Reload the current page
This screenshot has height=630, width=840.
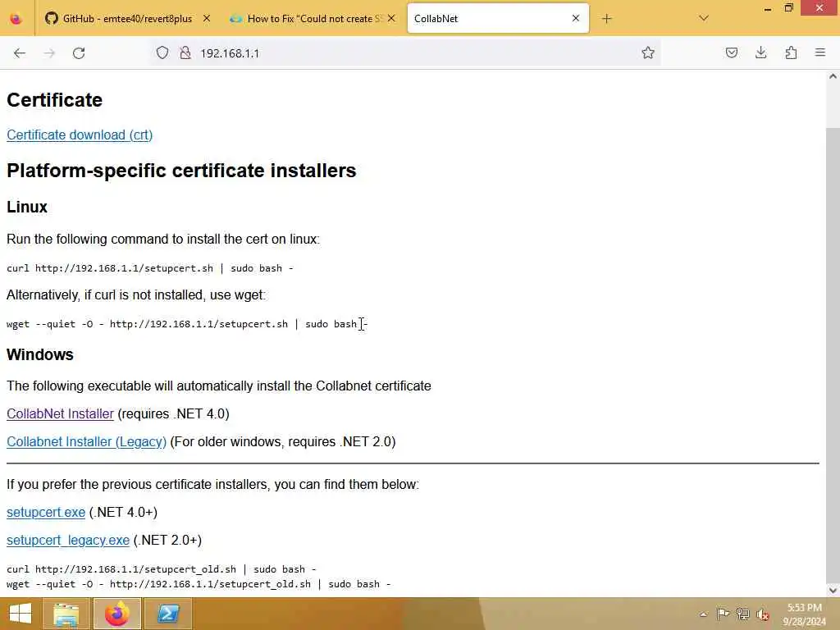tap(79, 53)
